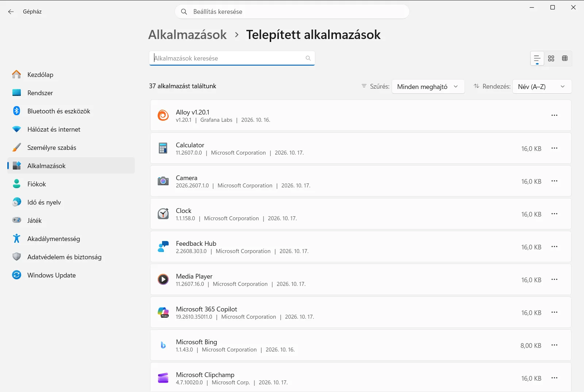
Task: Focus the Beállítás keresése search field
Action: click(x=292, y=12)
